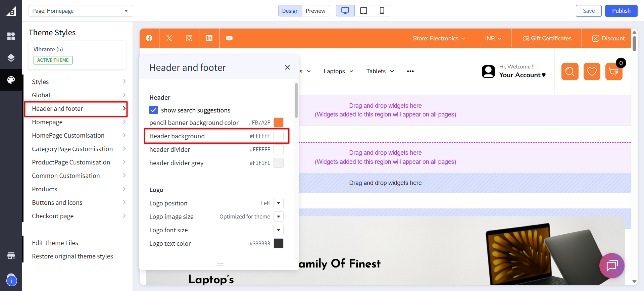Open the chat bubble widget
This screenshot has width=644, height=291.
click(x=612, y=265)
